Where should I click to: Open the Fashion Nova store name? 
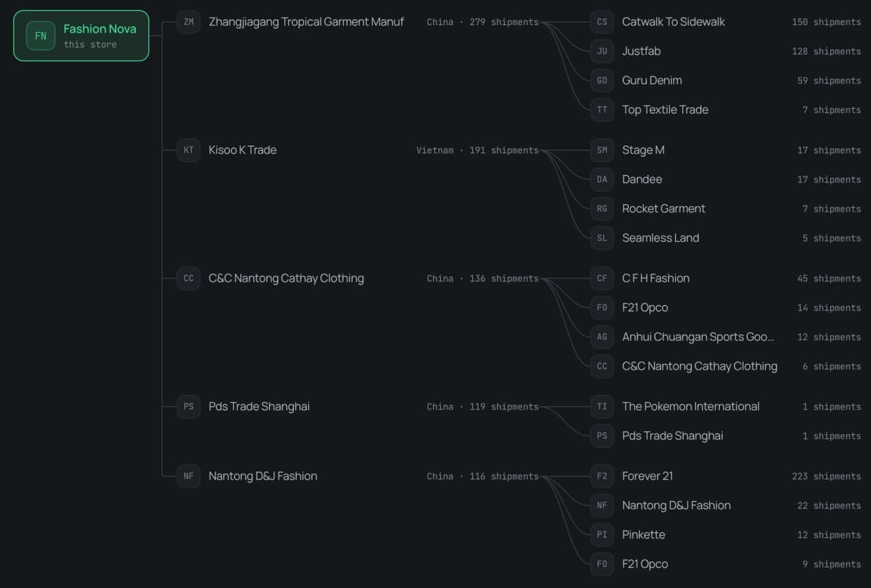pos(100,29)
